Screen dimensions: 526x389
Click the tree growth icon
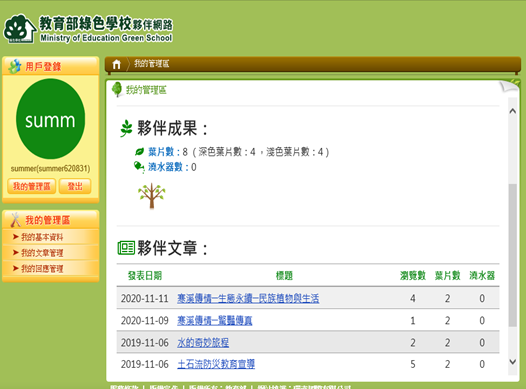152,196
